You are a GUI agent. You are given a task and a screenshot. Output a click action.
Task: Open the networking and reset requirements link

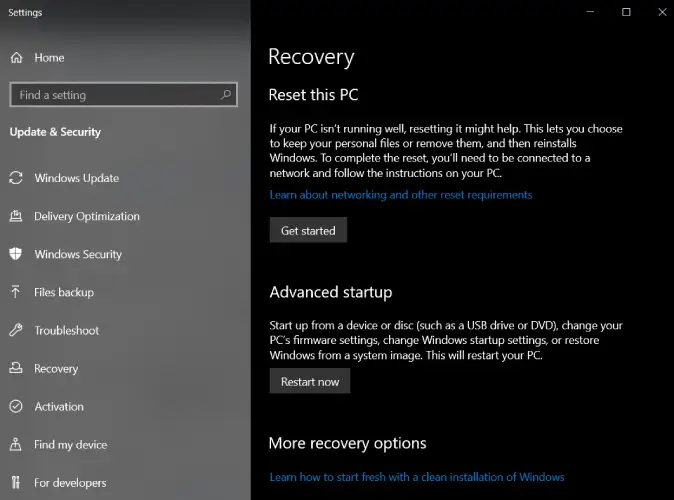click(x=400, y=195)
